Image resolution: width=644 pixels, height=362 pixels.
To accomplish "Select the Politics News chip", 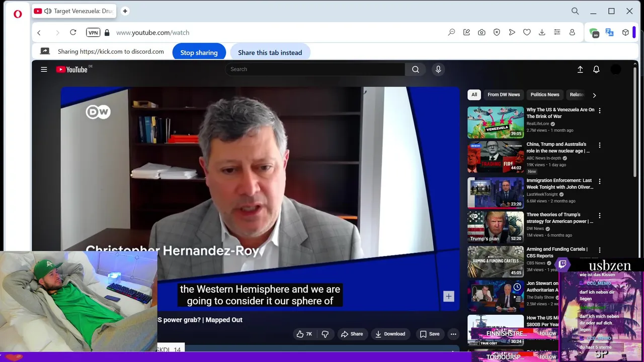I will [545, 95].
